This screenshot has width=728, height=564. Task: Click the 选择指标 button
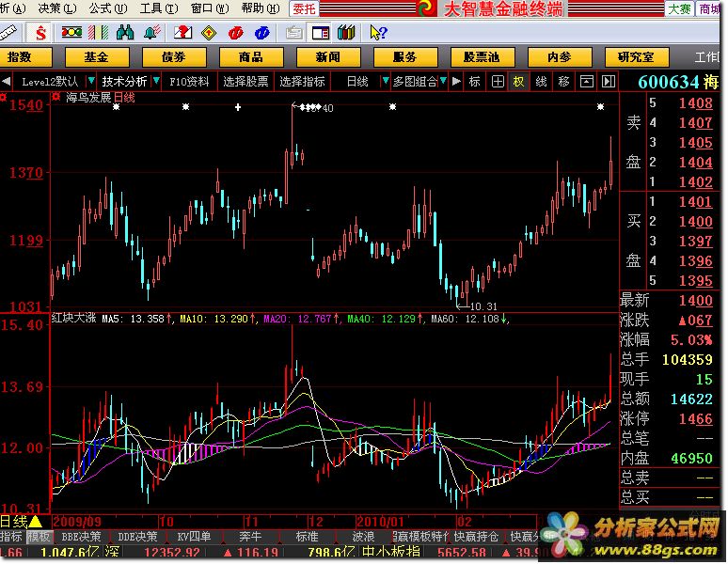[x=302, y=82]
